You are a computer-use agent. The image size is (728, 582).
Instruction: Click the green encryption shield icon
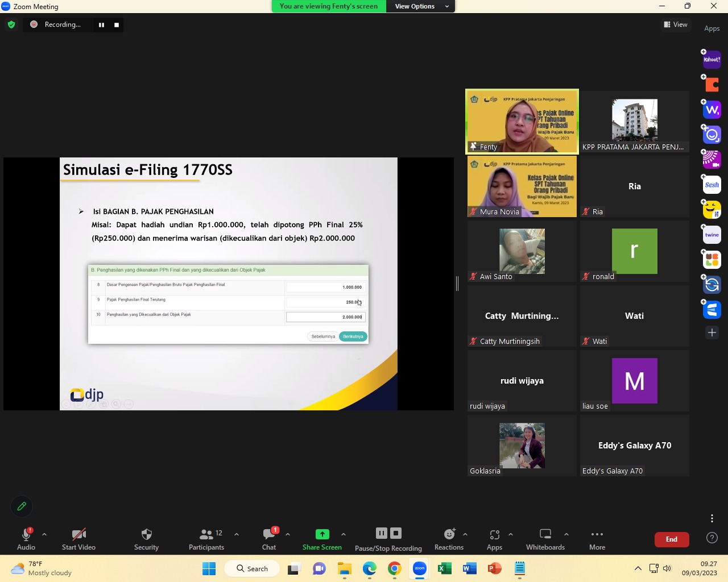[x=11, y=24]
